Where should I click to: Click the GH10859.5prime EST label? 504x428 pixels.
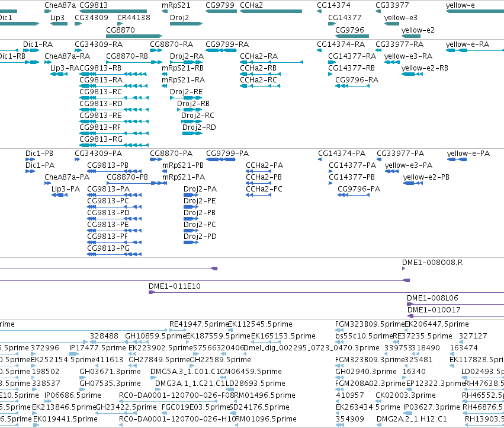(156, 336)
